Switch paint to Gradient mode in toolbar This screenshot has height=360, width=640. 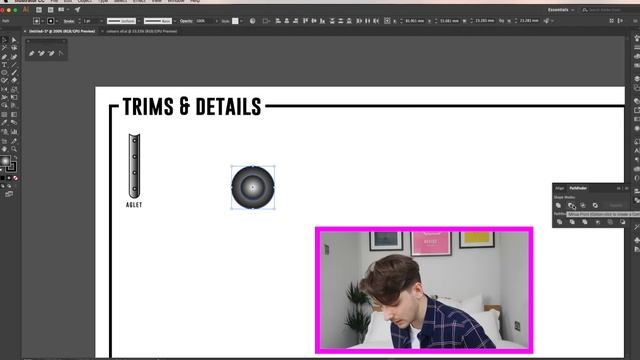pyautogui.click(x=9, y=178)
